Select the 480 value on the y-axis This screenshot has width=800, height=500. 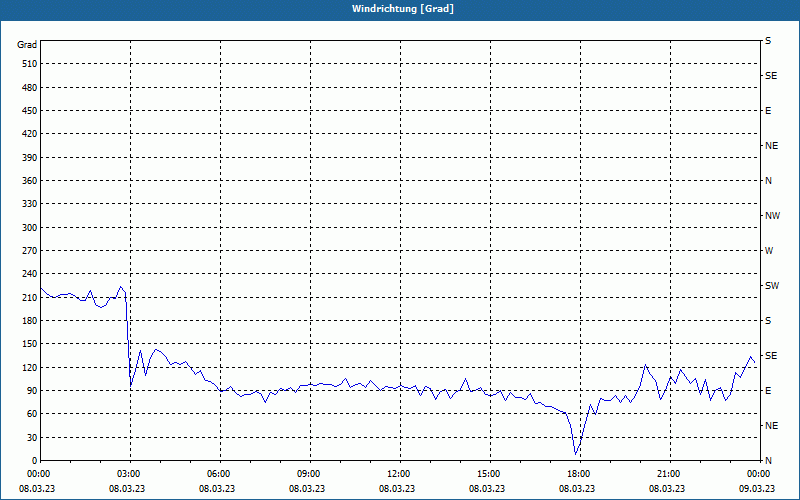click(x=30, y=88)
